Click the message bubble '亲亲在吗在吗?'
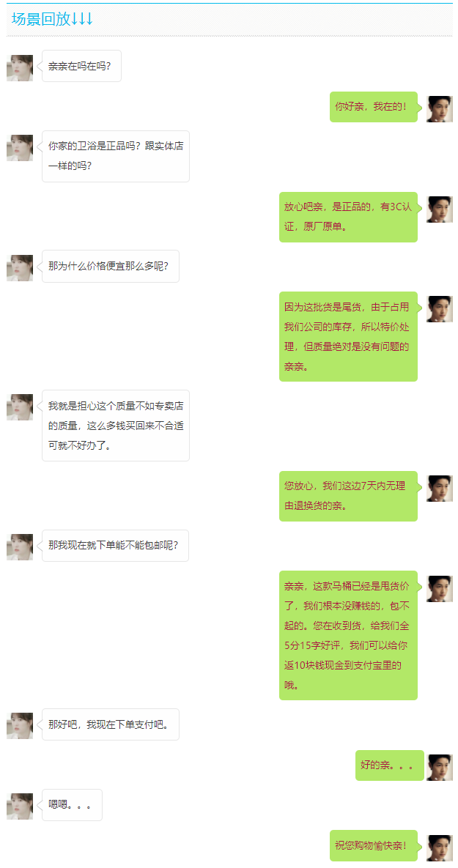The image size is (458, 868). 81,67
